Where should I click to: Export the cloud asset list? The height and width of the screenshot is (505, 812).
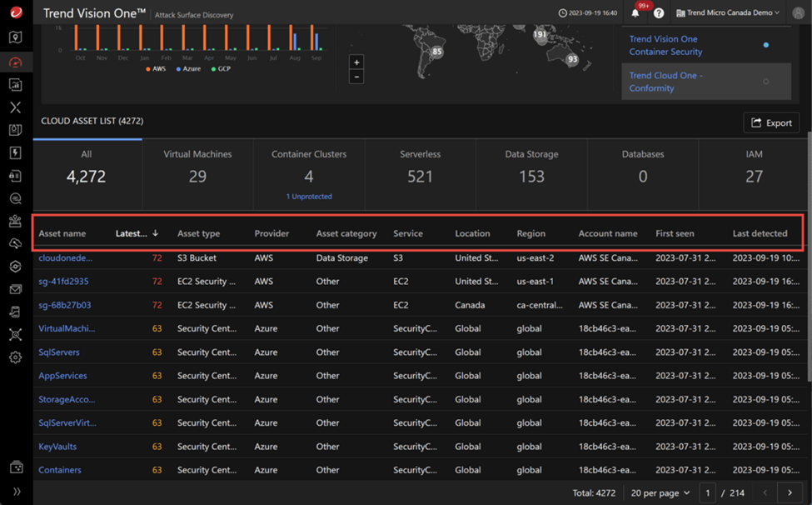(x=771, y=122)
